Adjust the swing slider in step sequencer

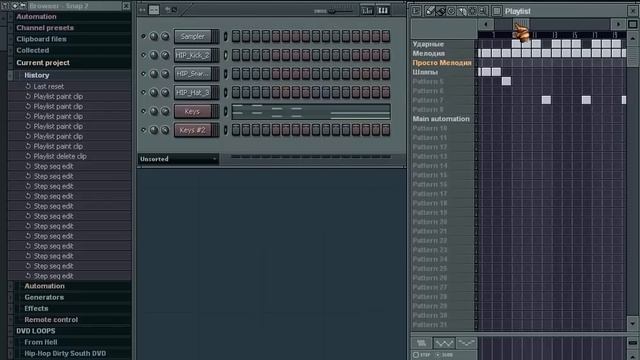333,11
